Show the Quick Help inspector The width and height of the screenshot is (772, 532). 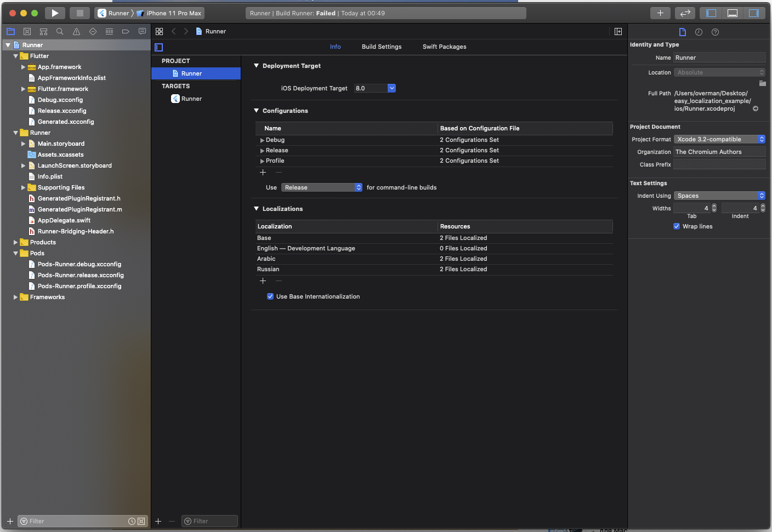[x=715, y=32]
